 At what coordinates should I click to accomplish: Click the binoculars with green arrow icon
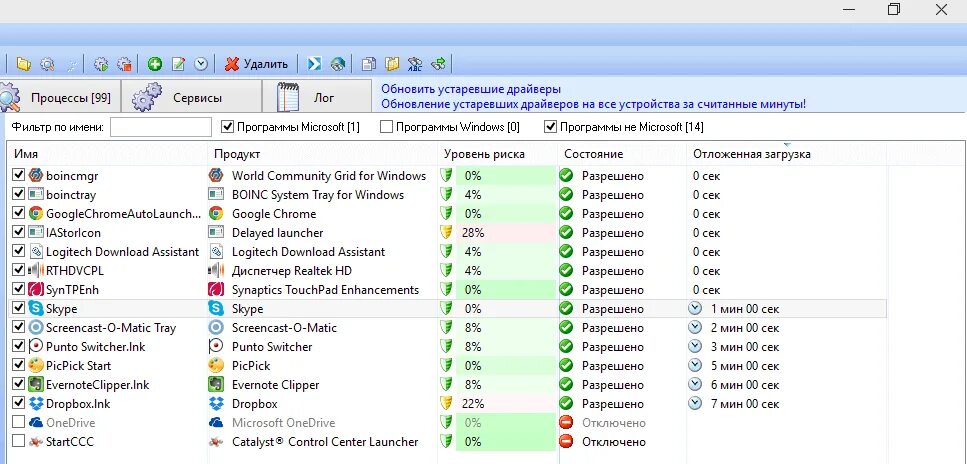point(438,64)
